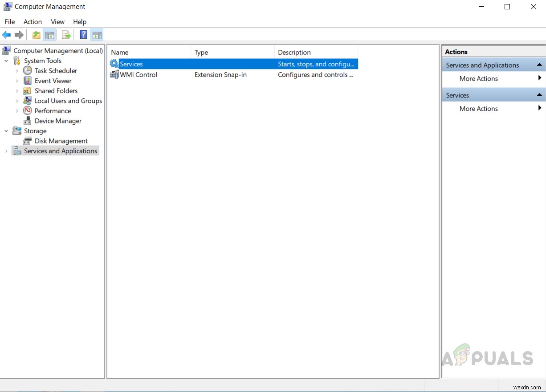Click the WMI Control icon in list
This screenshot has width=546, height=392.
tap(114, 74)
